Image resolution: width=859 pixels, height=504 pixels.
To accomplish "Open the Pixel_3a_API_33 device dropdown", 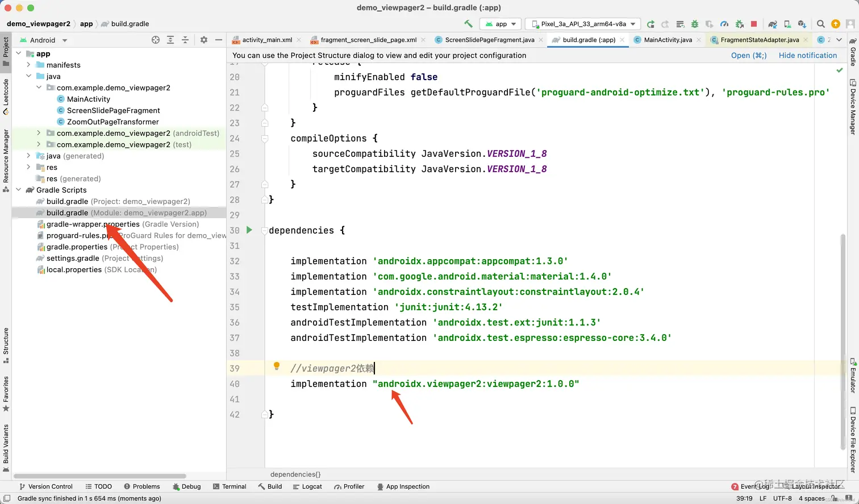I will (583, 24).
